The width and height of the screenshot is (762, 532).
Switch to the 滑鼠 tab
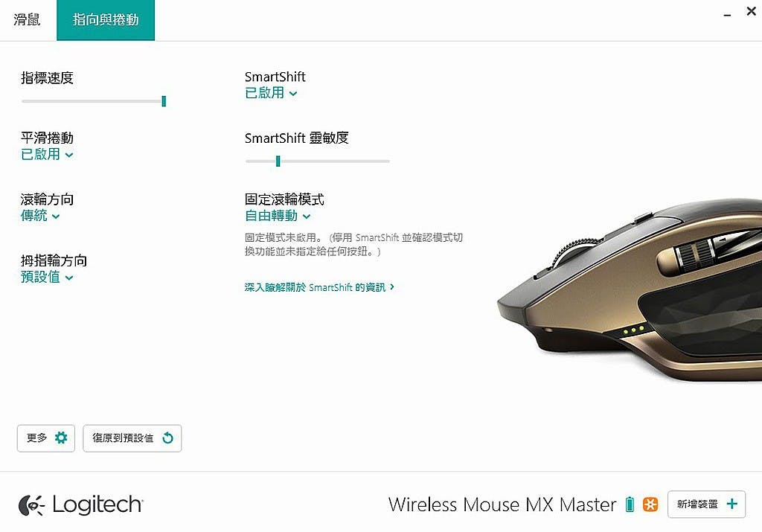(x=28, y=20)
